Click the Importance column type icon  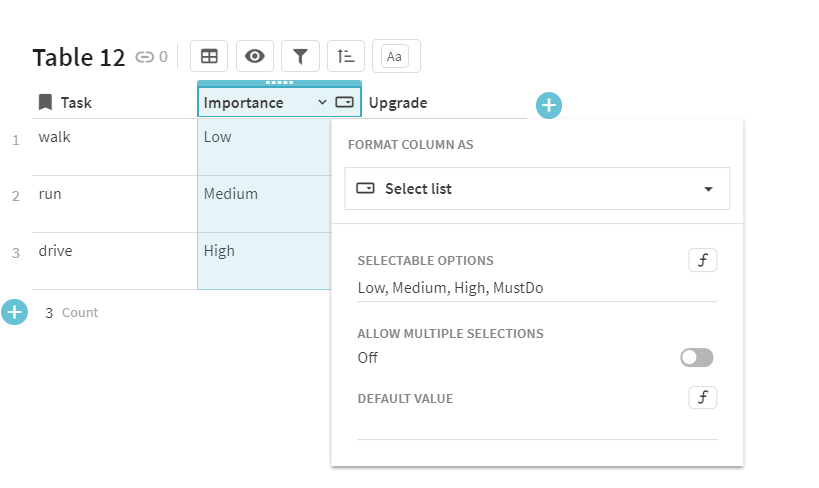pyautogui.click(x=344, y=102)
